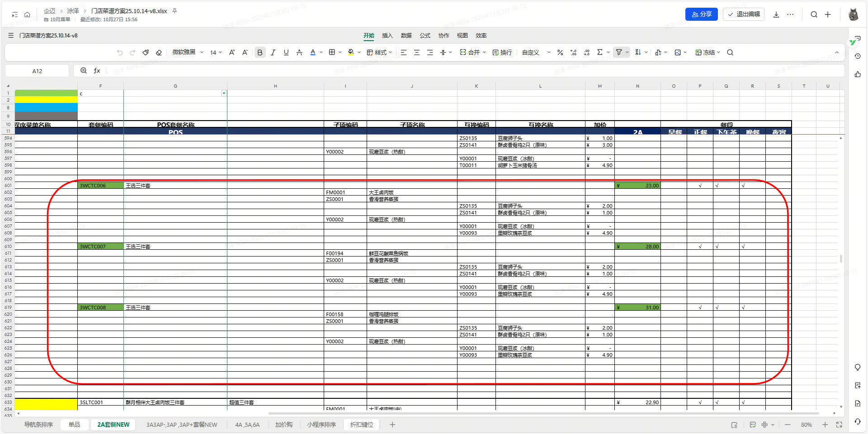Image resolution: width=868 pixels, height=434 pixels.
Task: Click the 退出编辑 button
Action: point(744,14)
